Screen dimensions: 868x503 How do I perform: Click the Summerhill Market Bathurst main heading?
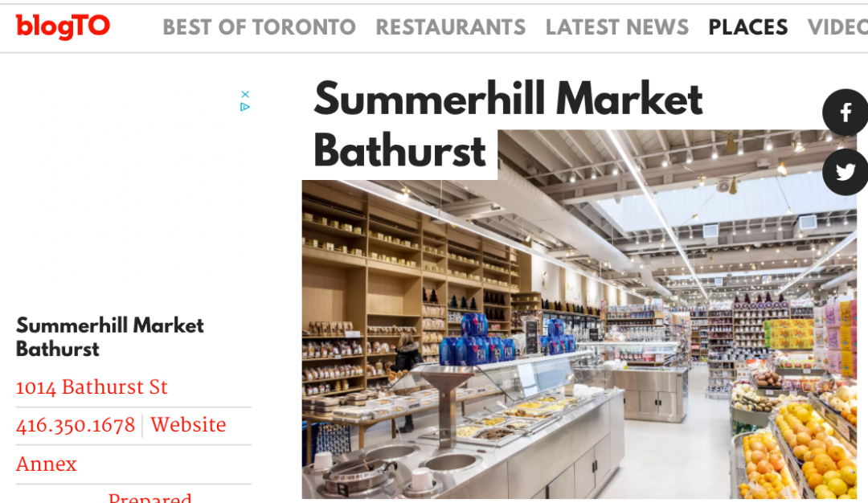pyautogui.click(x=508, y=124)
